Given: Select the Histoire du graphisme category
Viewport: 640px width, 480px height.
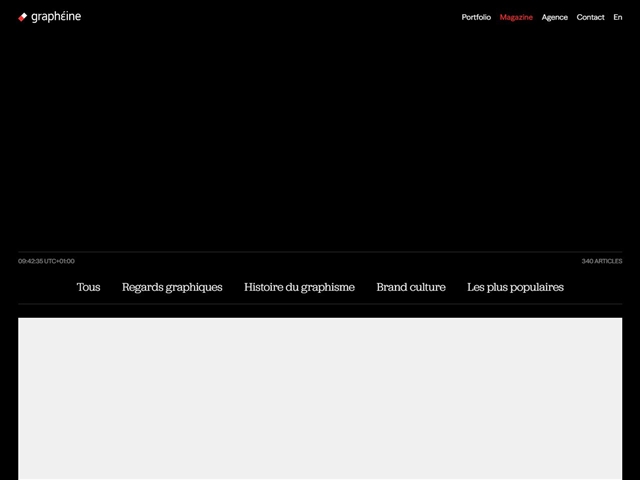Looking at the screenshot, I should tap(299, 287).
